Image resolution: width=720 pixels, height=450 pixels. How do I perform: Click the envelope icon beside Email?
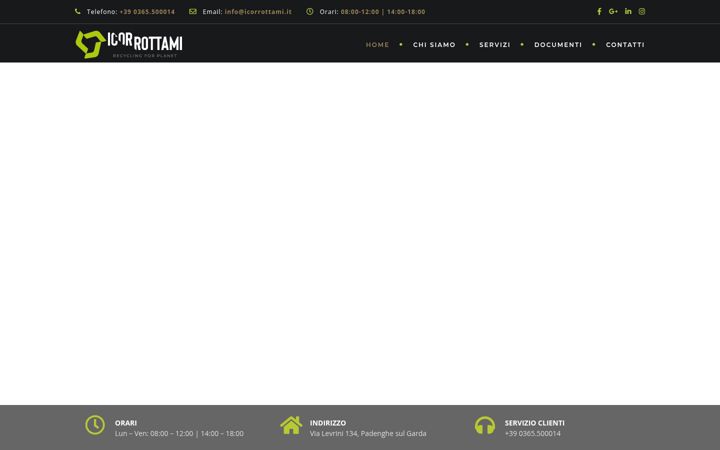(x=193, y=11)
